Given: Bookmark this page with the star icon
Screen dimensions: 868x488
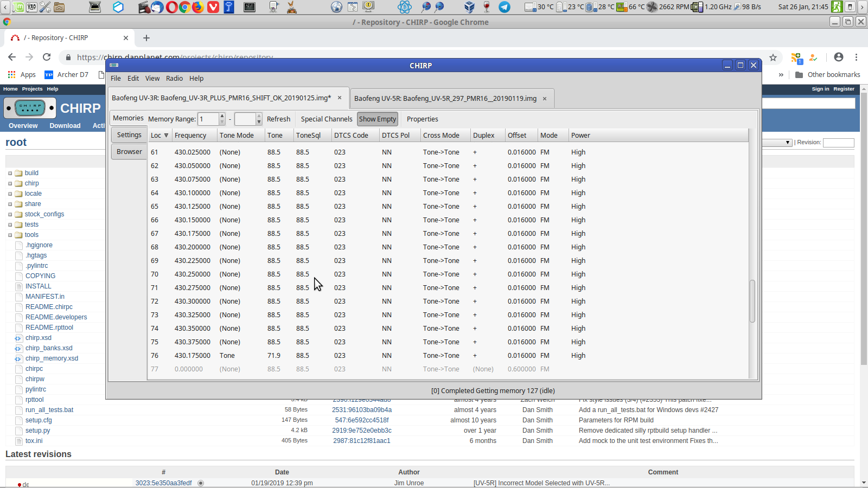Looking at the screenshot, I should click(x=773, y=57).
